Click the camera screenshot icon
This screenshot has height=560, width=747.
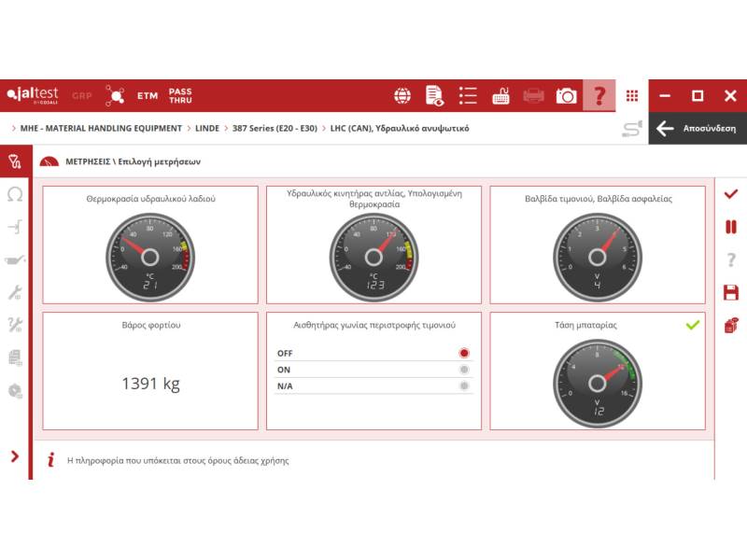click(x=566, y=95)
